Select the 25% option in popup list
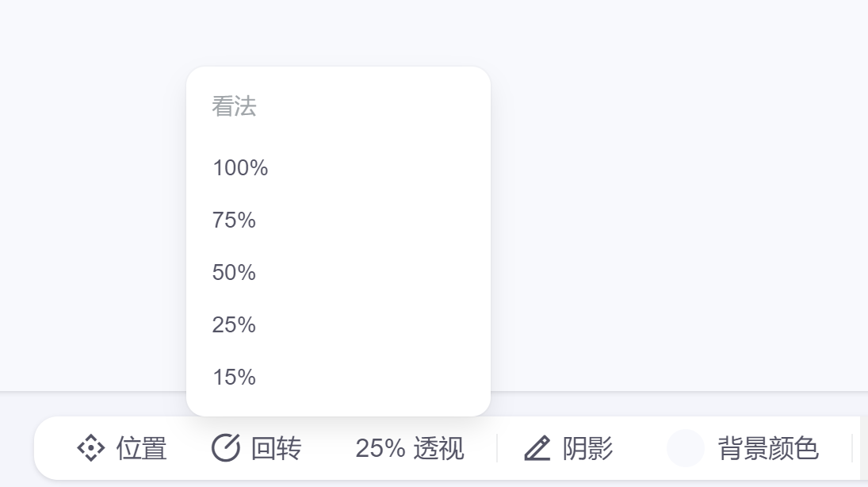Image resolution: width=868 pixels, height=487 pixels. (x=338, y=324)
